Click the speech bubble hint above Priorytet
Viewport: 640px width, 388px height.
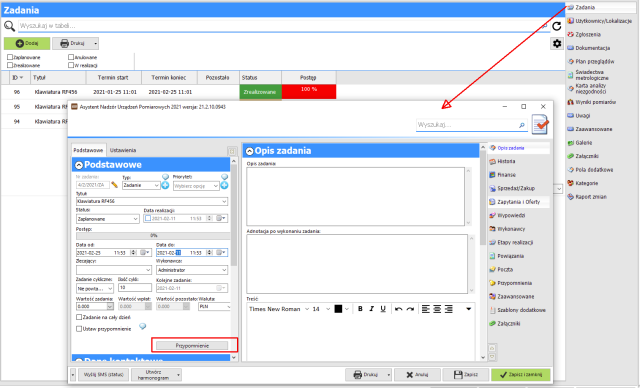pyautogui.click(x=224, y=177)
